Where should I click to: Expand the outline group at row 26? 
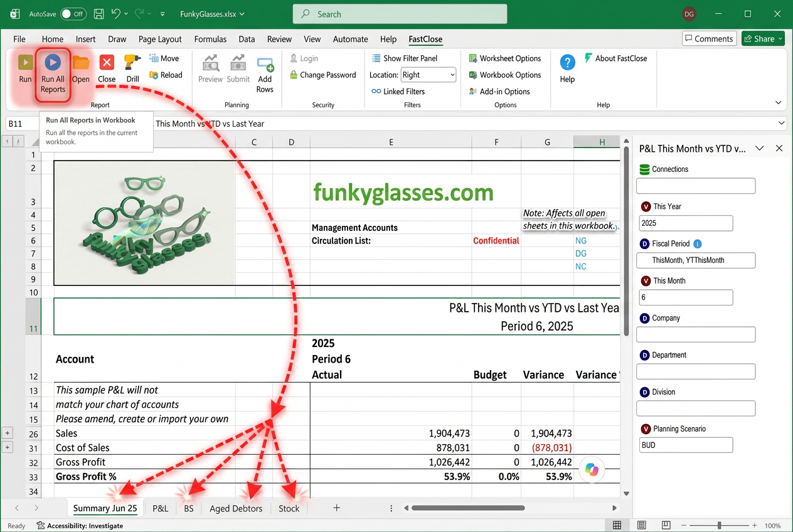[8, 434]
